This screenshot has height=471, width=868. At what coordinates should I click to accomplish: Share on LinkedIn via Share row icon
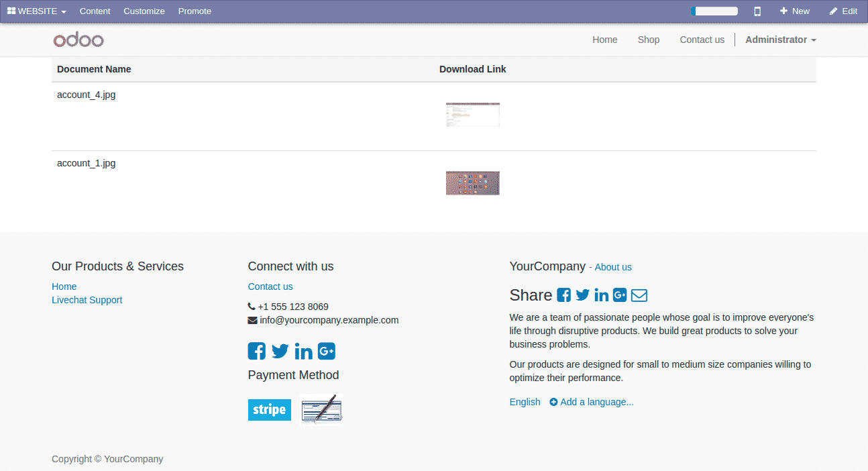(602, 295)
